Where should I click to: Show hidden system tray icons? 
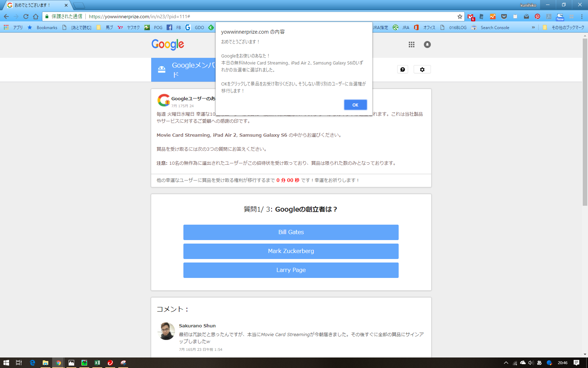[x=506, y=363]
